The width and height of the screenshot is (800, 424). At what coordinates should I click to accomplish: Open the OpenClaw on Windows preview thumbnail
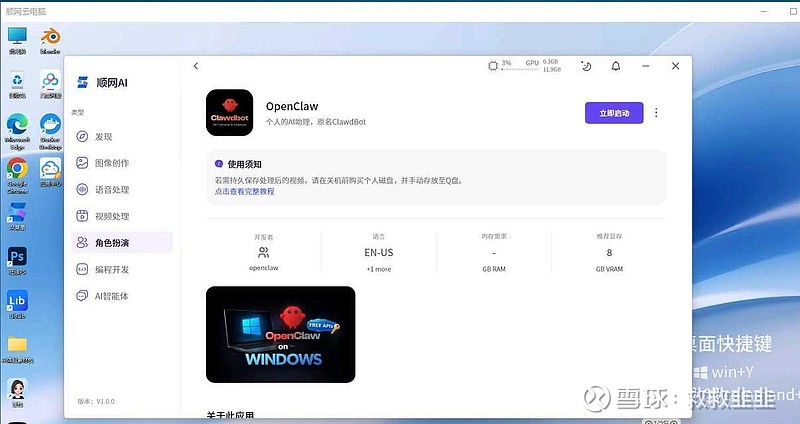pyautogui.click(x=281, y=334)
